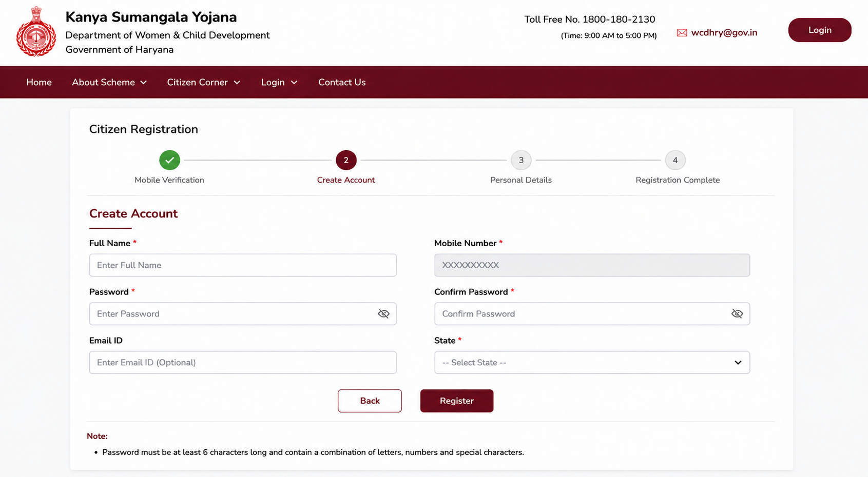The height and width of the screenshot is (477, 868).
Task: Select step 3 Personal Details circle
Action: point(521,160)
